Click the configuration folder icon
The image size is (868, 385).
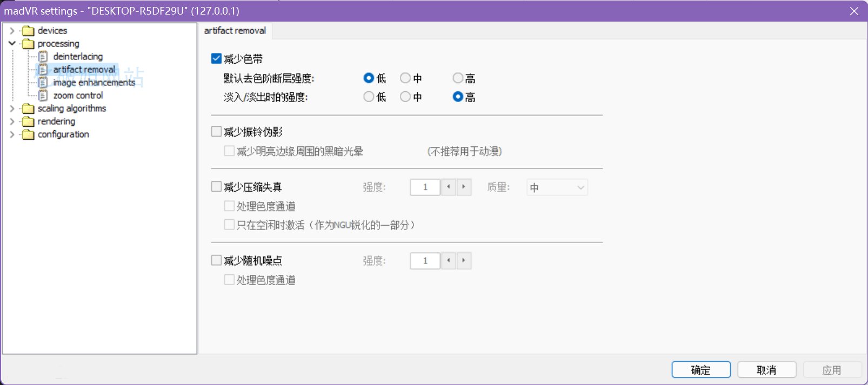tap(28, 134)
